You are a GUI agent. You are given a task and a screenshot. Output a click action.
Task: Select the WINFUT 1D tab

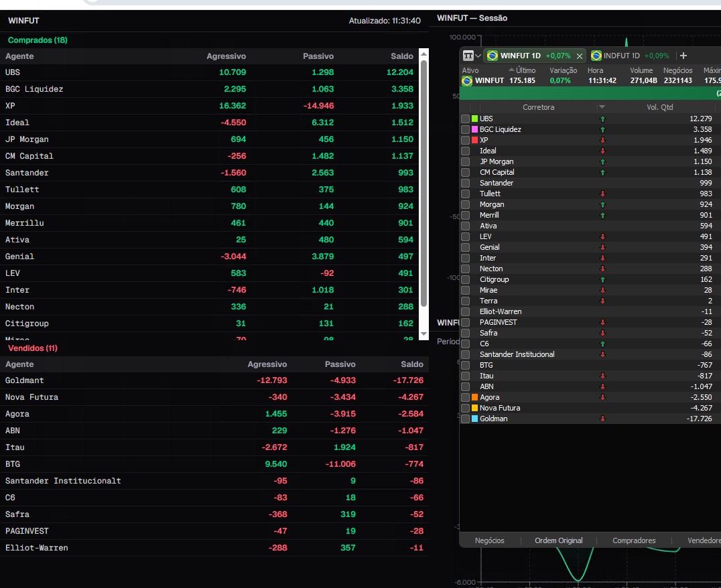point(535,56)
